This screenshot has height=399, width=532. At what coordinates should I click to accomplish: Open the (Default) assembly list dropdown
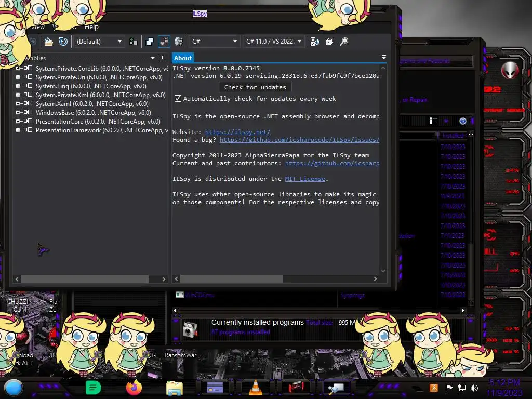[x=99, y=42]
